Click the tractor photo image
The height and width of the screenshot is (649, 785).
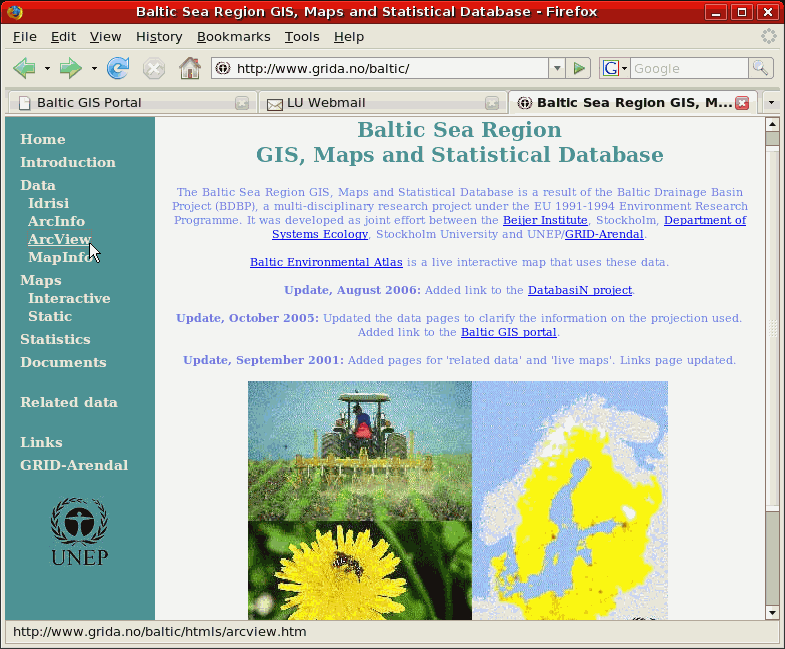click(359, 451)
